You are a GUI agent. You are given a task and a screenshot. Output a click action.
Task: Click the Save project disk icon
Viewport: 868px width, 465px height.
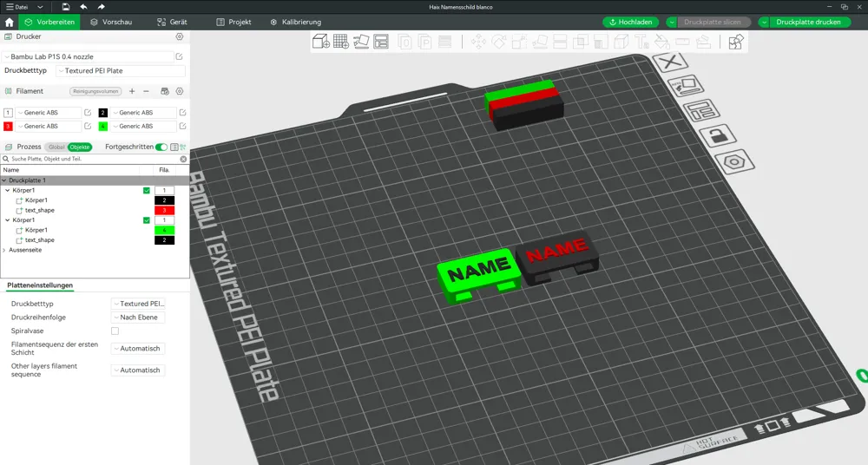(66, 7)
